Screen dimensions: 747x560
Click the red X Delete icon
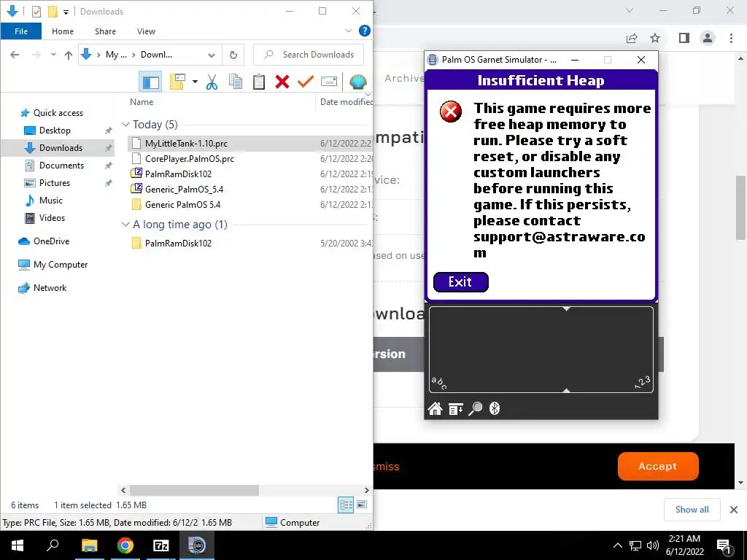click(282, 82)
